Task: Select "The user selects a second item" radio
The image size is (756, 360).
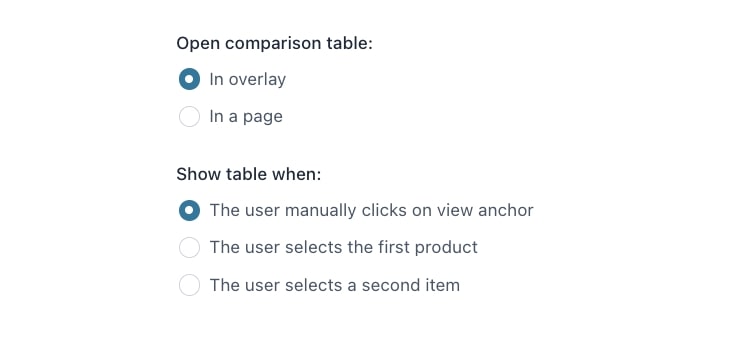Action: [x=189, y=285]
